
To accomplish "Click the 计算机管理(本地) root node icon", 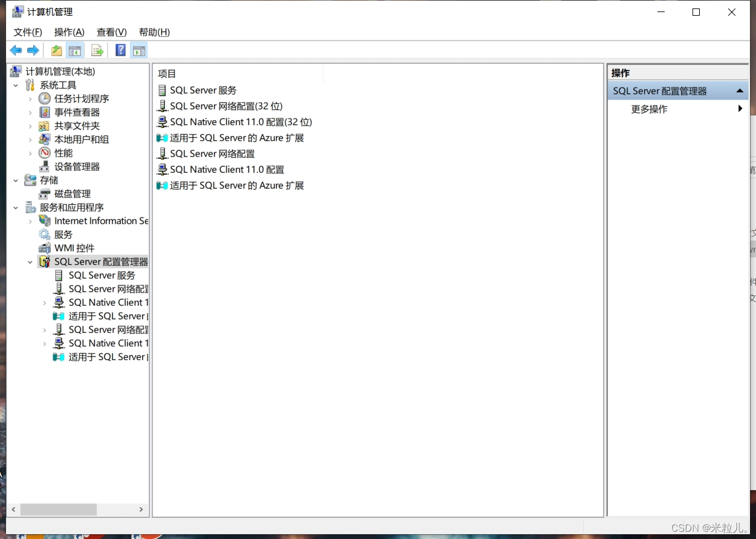I will point(16,71).
